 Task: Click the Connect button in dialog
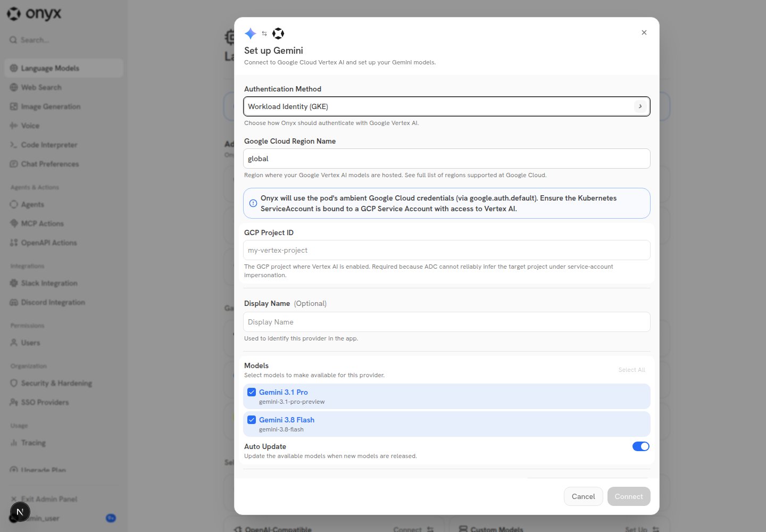pyautogui.click(x=629, y=496)
